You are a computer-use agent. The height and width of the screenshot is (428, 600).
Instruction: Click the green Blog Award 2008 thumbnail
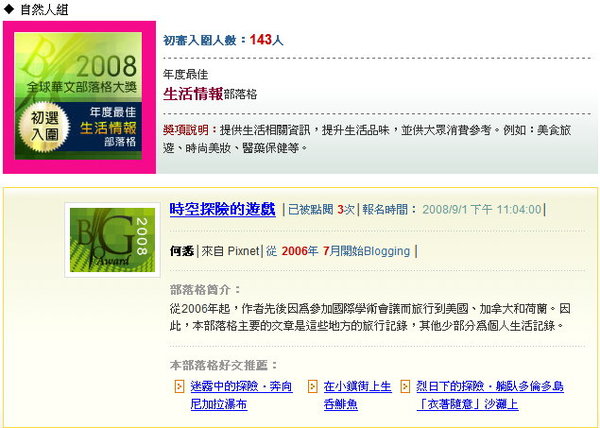pos(112,240)
